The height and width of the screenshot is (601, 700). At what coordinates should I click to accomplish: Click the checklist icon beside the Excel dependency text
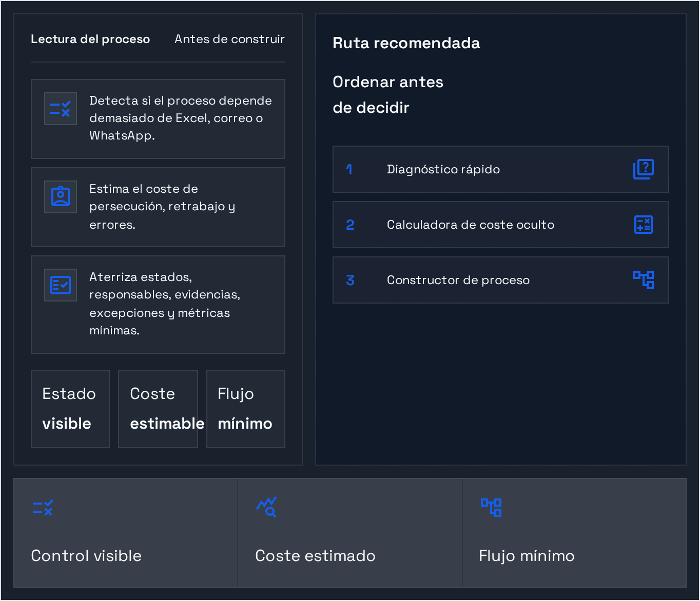pyautogui.click(x=60, y=109)
